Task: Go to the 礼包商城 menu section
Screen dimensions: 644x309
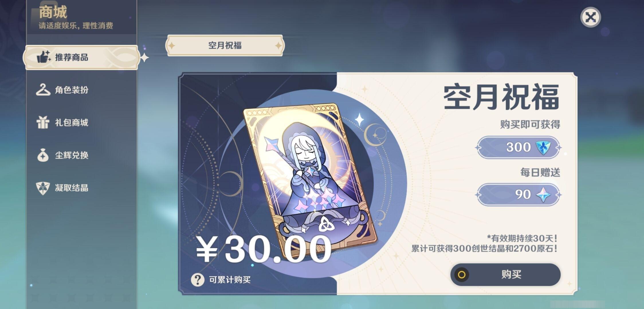Action: coord(82,122)
